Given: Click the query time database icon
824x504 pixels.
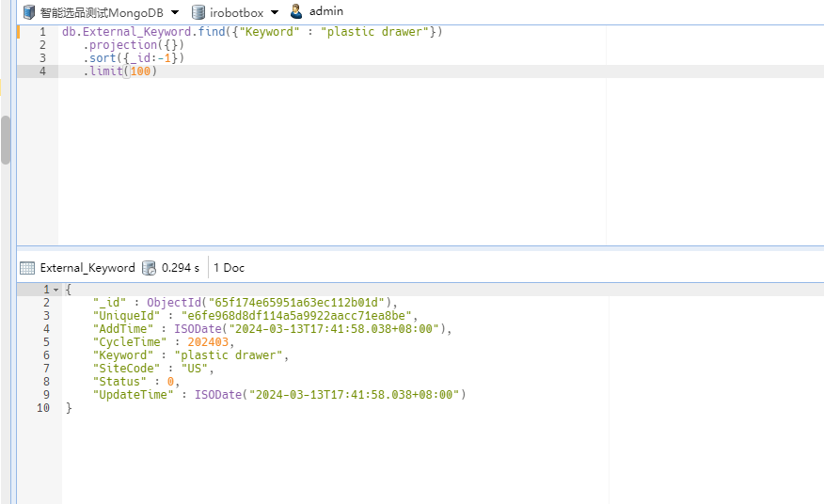Looking at the screenshot, I should 150,268.
